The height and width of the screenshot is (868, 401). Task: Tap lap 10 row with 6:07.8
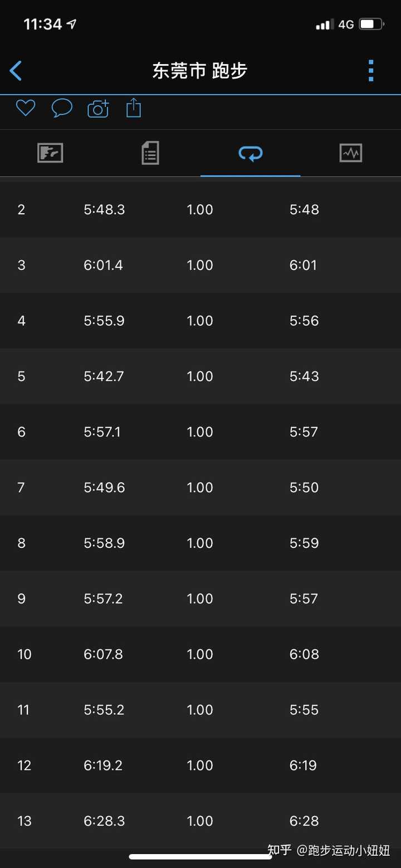click(x=200, y=654)
